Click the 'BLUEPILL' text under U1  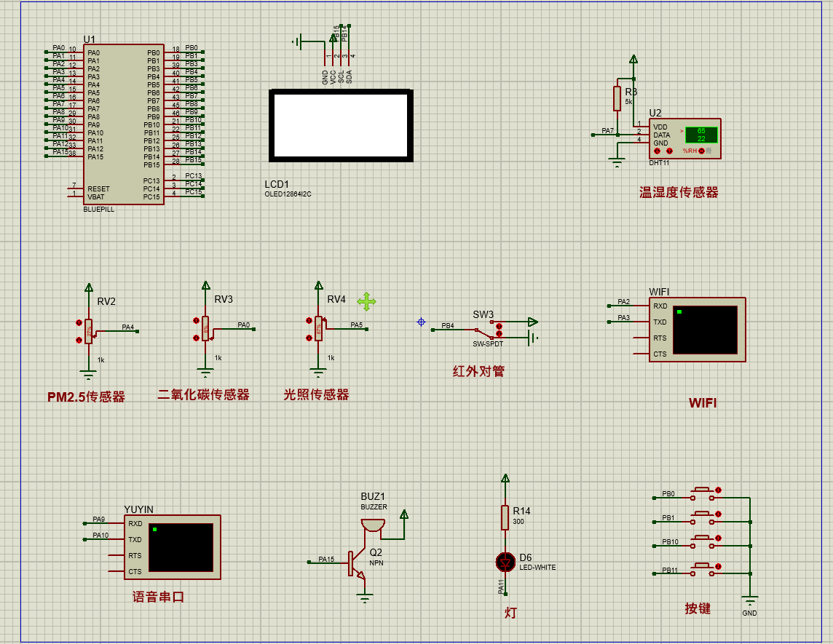(99, 210)
